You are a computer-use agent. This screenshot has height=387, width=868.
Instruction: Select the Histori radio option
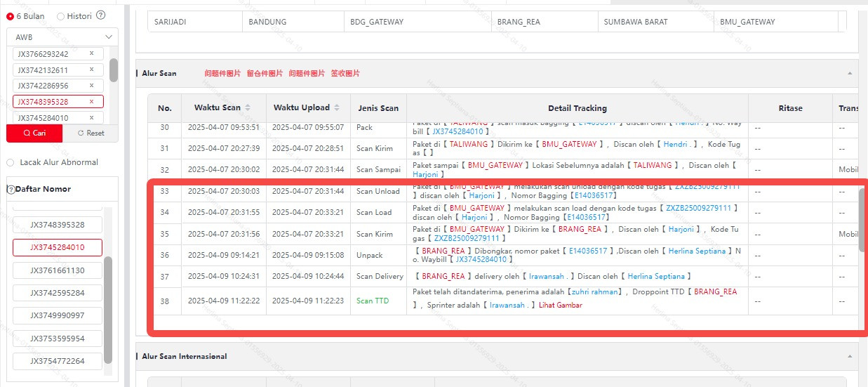click(x=60, y=15)
